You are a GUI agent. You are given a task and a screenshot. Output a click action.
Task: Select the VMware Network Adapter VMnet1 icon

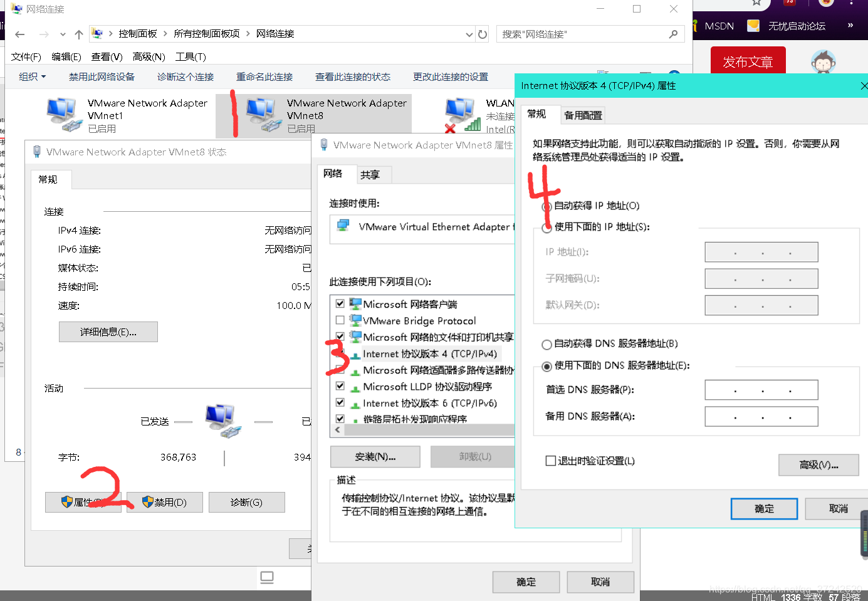65,115
